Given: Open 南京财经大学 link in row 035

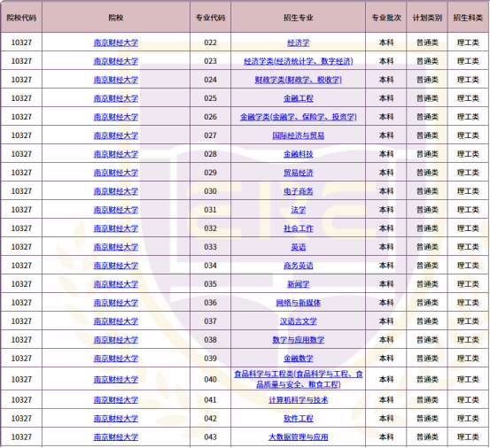Looking at the screenshot, I should point(115,284).
